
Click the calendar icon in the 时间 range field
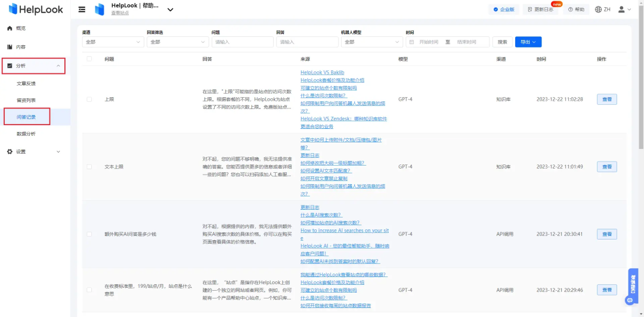click(x=412, y=42)
